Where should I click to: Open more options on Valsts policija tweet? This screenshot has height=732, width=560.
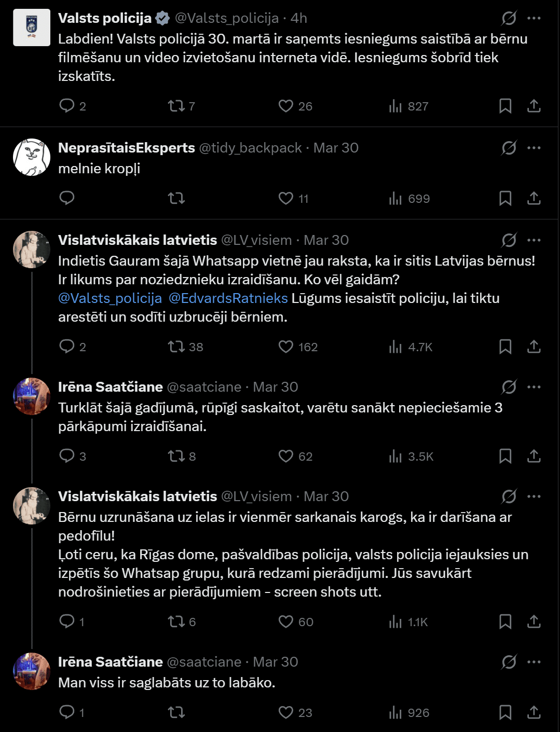click(x=534, y=18)
